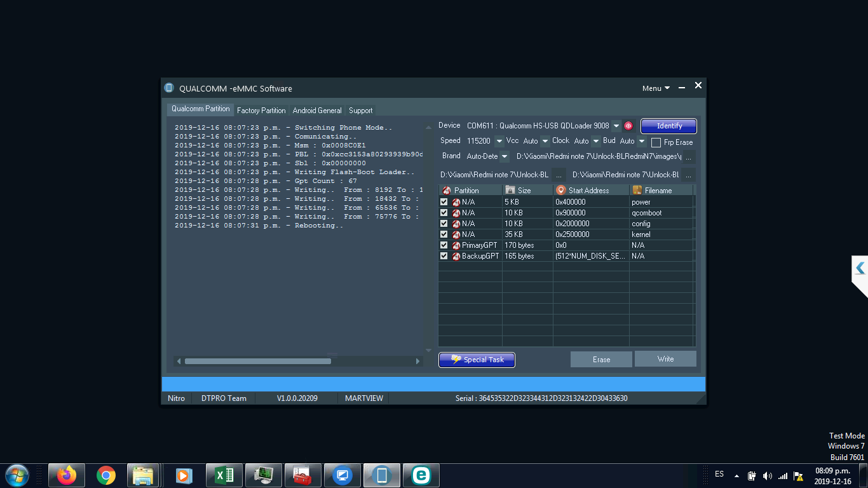Open the Menu dropdown in title bar
868x488 pixels.
[x=656, y=88]
